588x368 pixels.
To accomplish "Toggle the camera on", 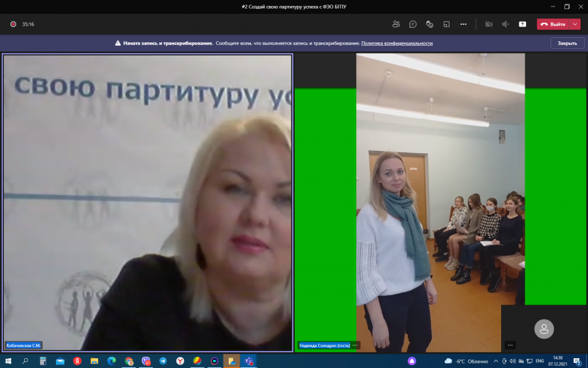I will (489, 24).
